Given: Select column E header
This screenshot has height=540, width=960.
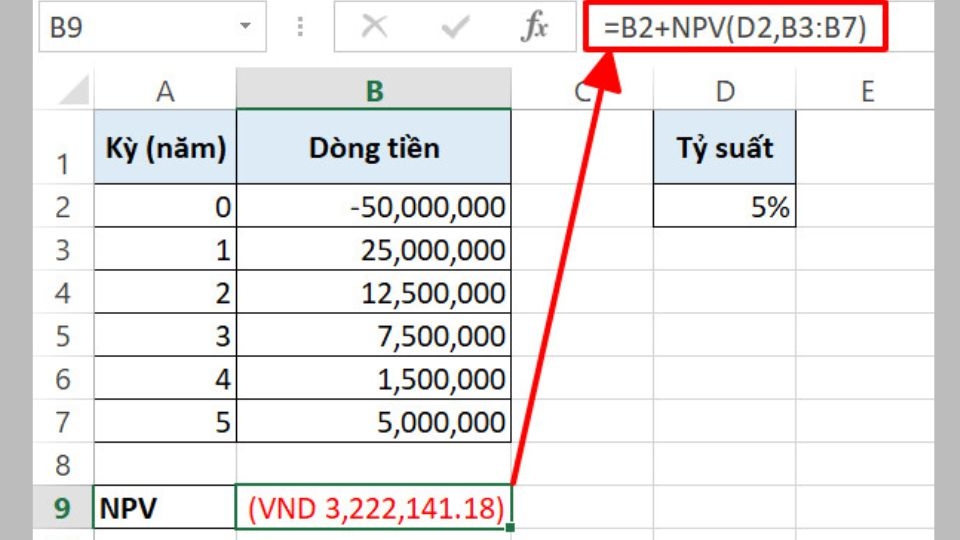Looking at the screenshot, I should click(x=866, y=91).
